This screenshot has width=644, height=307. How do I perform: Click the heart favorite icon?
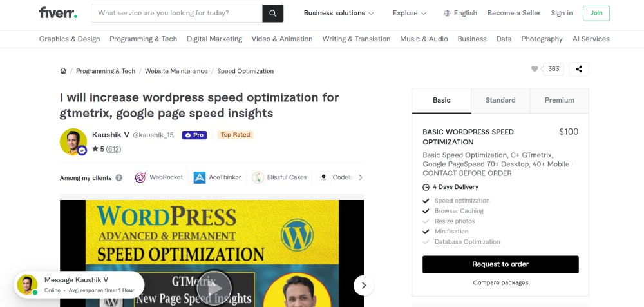[x=535, y=69]
